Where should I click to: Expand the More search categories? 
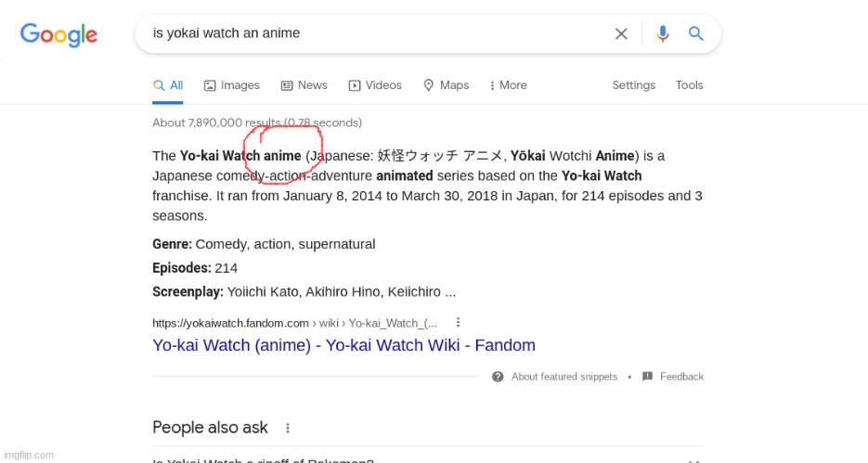508,85
